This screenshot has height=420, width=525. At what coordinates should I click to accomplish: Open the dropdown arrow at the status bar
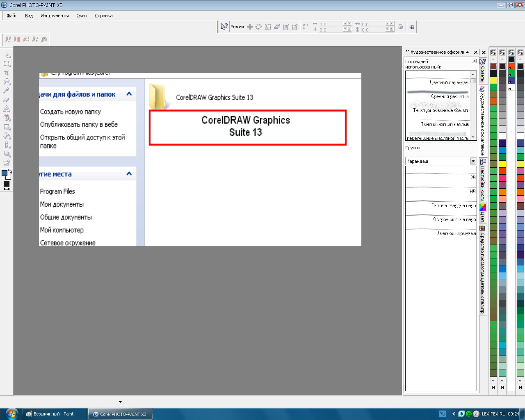[120, 402]
